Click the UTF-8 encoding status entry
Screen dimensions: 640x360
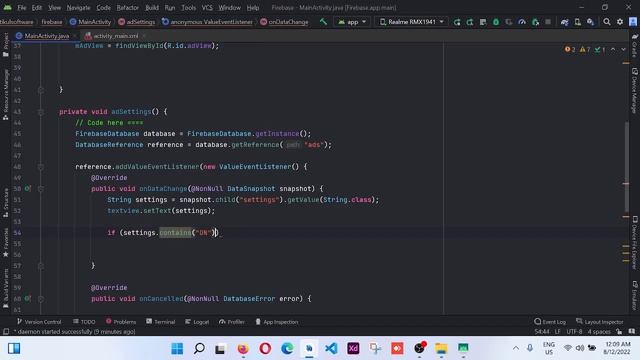pos(574,331)
